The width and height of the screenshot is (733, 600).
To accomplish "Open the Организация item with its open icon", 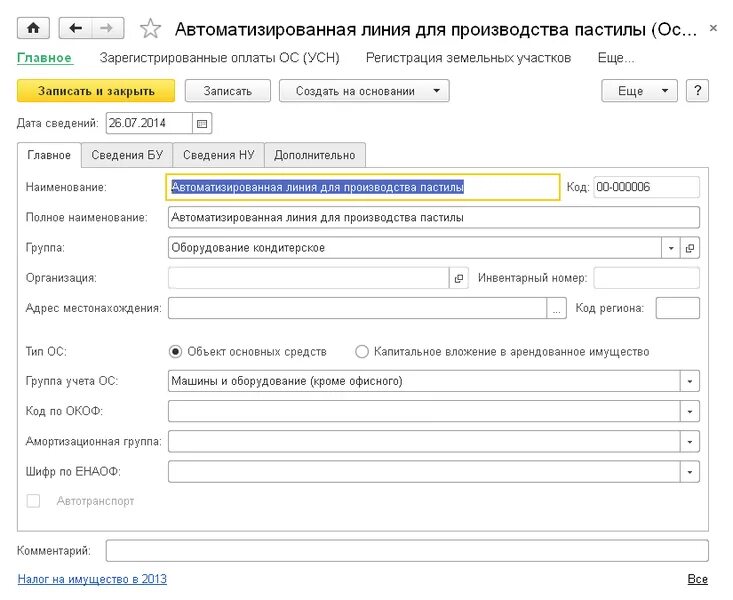I will [x=459, y=278].
